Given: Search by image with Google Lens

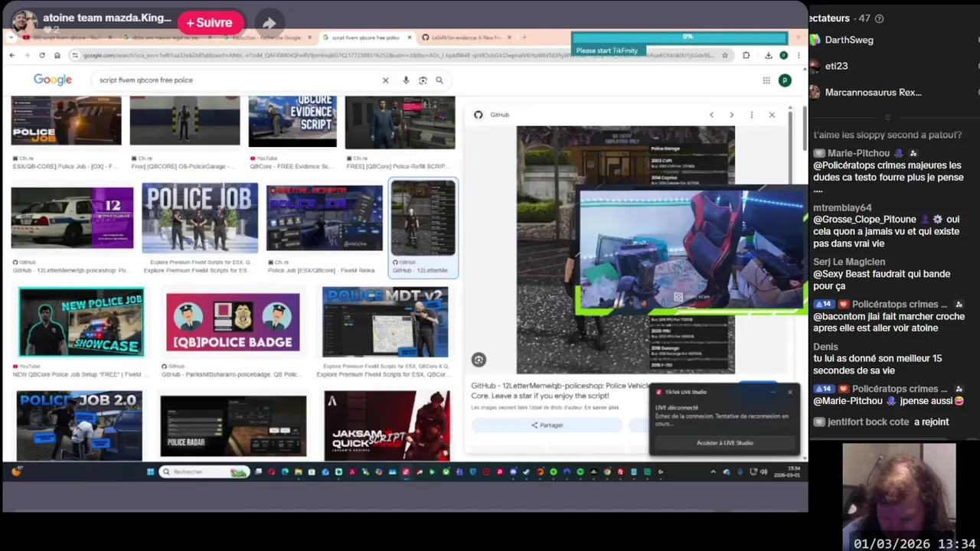Looking at the screenshot, I should point(423,80).
